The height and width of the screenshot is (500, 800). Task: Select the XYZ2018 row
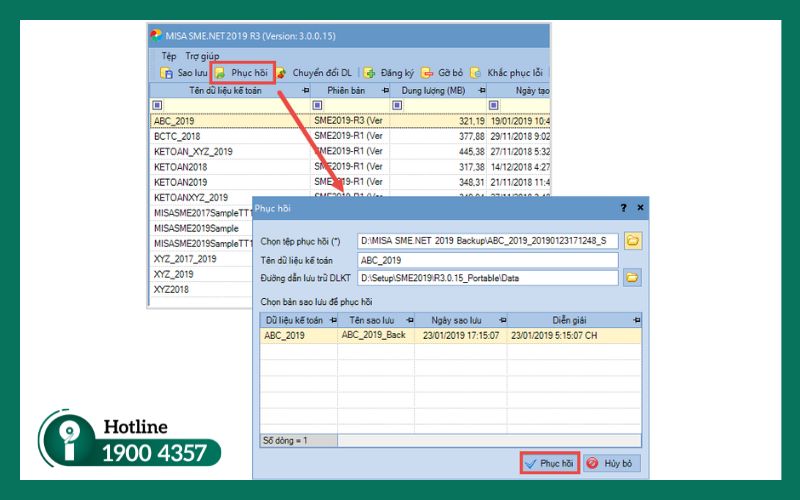point(202,289)
